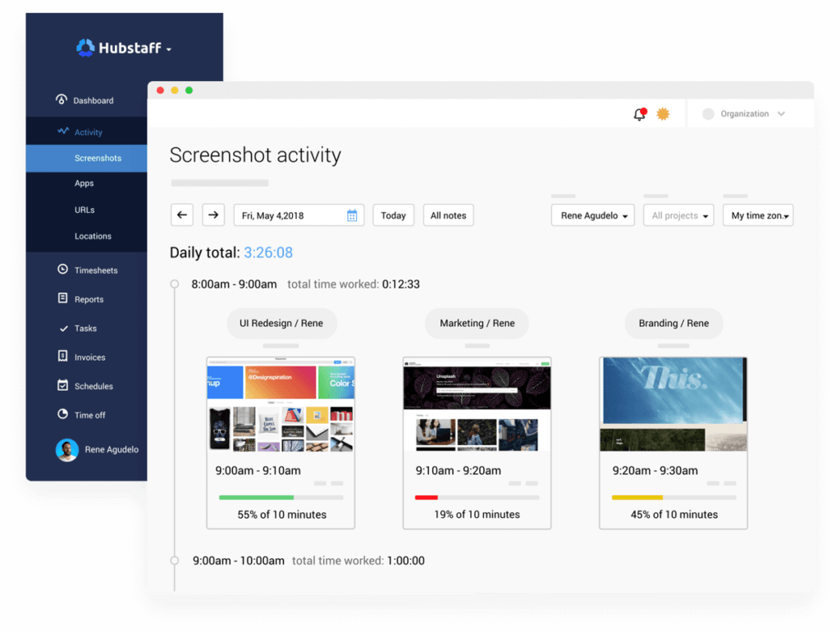Open the Rene Agudelo profile name
This screenshot has height=632, width=840.
(x=112, y=449)
